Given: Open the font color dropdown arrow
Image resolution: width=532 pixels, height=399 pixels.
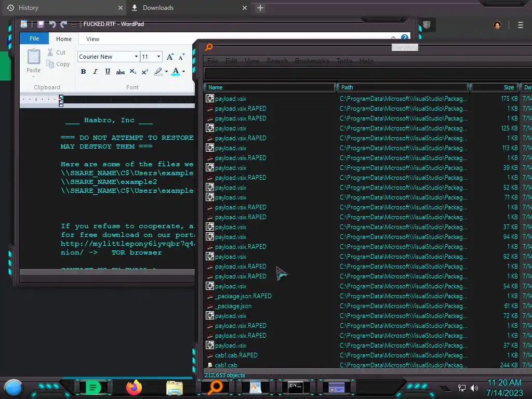Looking at the screenshot, I should tap(183, 72).
